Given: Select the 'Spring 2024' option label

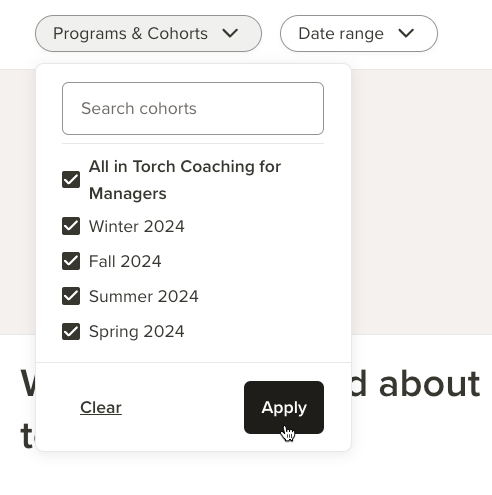Looking at the screenshot, I should point(137,332).
